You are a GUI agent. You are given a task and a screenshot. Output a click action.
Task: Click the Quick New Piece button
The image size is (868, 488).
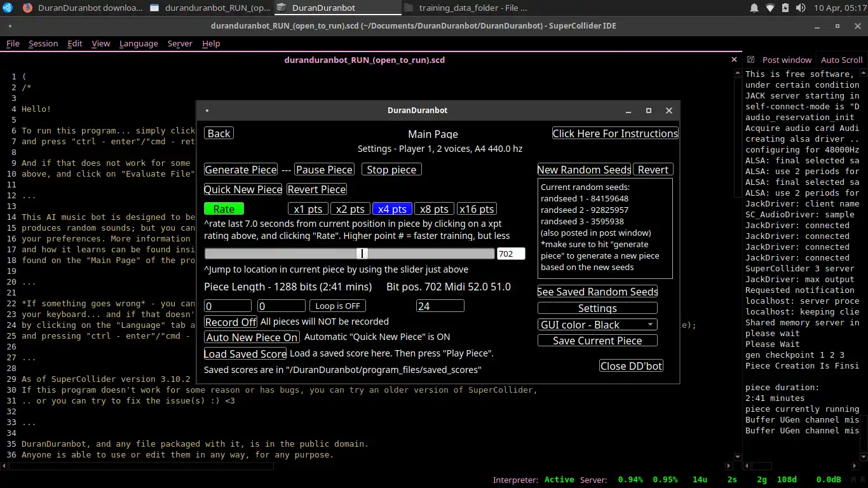[x=243, y=189]
